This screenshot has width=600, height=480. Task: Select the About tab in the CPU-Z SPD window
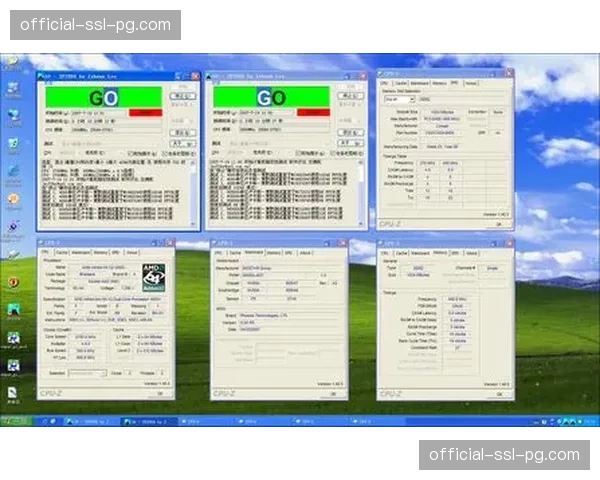[471, 83]
